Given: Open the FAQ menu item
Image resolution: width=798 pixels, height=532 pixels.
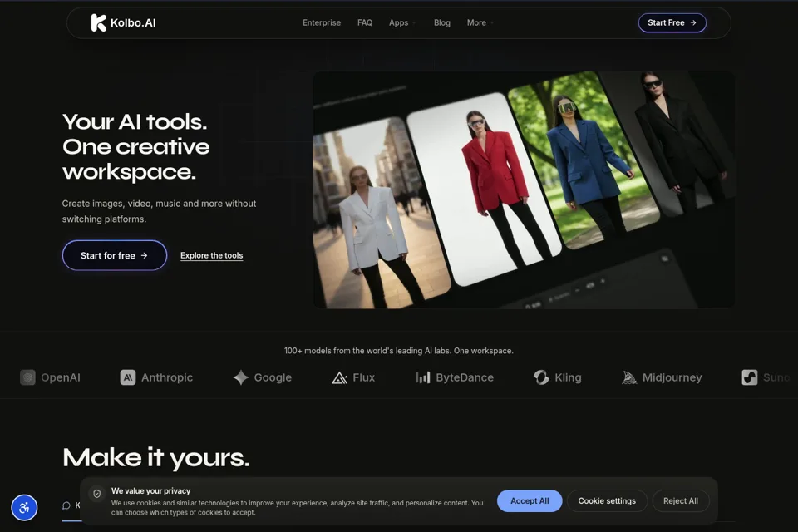Looking at the screenshot, I should (365, 23).
